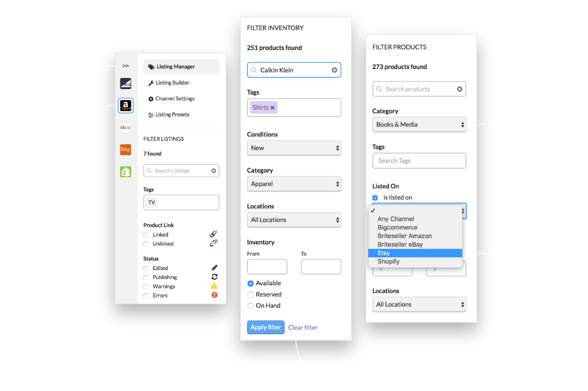Choose Etsy from the channel list
This screenshot has height=391, width=588.
click(x=415, y=253)
